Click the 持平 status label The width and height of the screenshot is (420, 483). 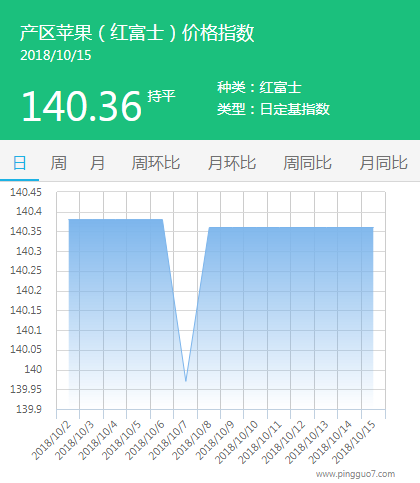(x=161, y=96)
